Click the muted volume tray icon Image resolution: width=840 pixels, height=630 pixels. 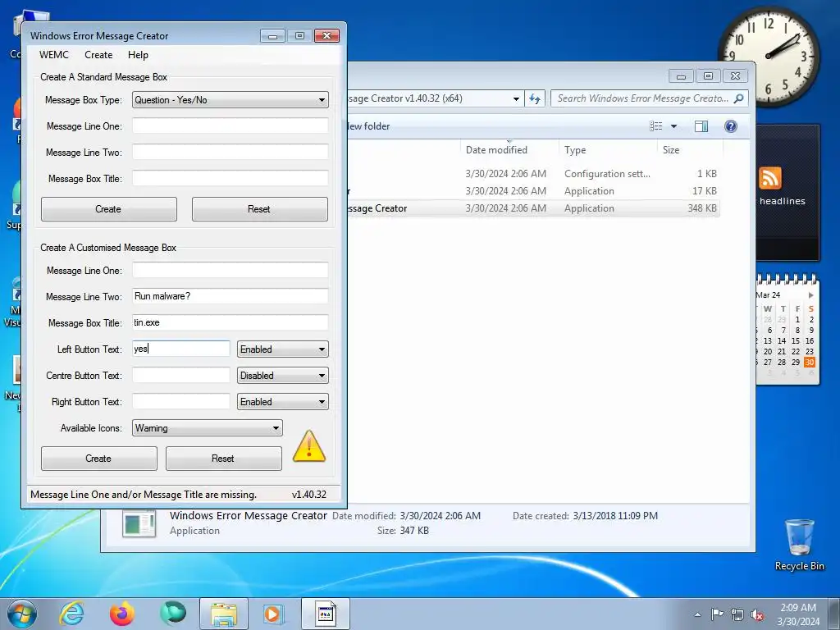757,614
